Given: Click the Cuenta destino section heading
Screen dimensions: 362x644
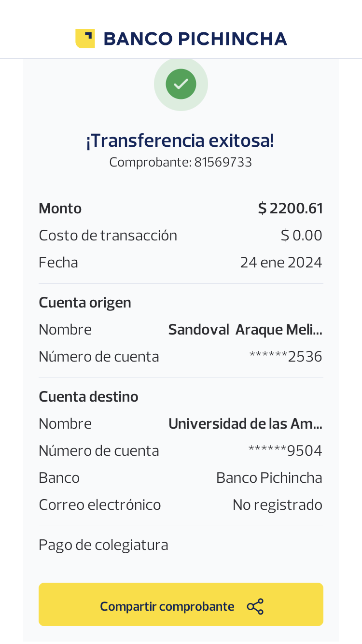Looking at the screenshot, I should (88, 397).
